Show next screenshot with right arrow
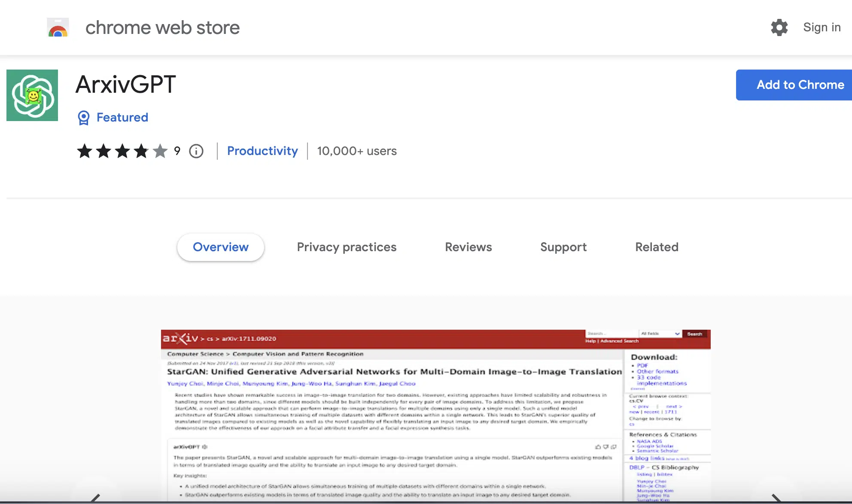The height and width of the screenshot is (504, 852). point(776,498)
